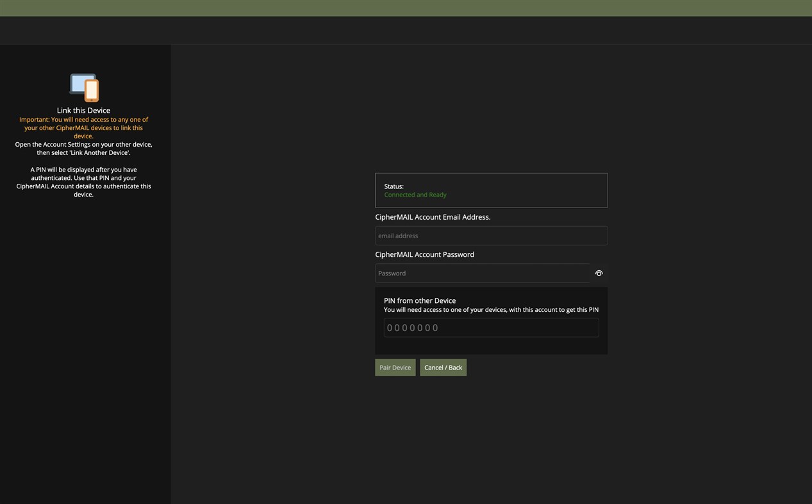Screen dimensions: 812x504
Task: Click the Pair Device button
Action: (395, 368)
